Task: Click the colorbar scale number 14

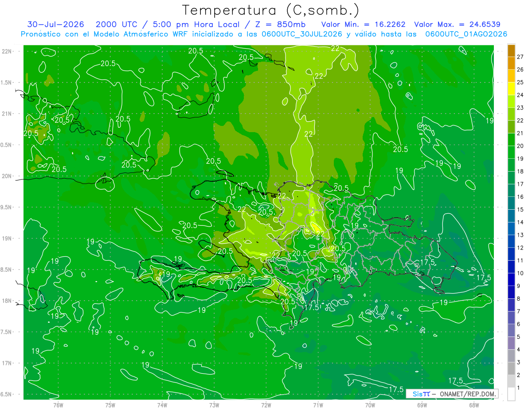Action: [x=520, y=222]
